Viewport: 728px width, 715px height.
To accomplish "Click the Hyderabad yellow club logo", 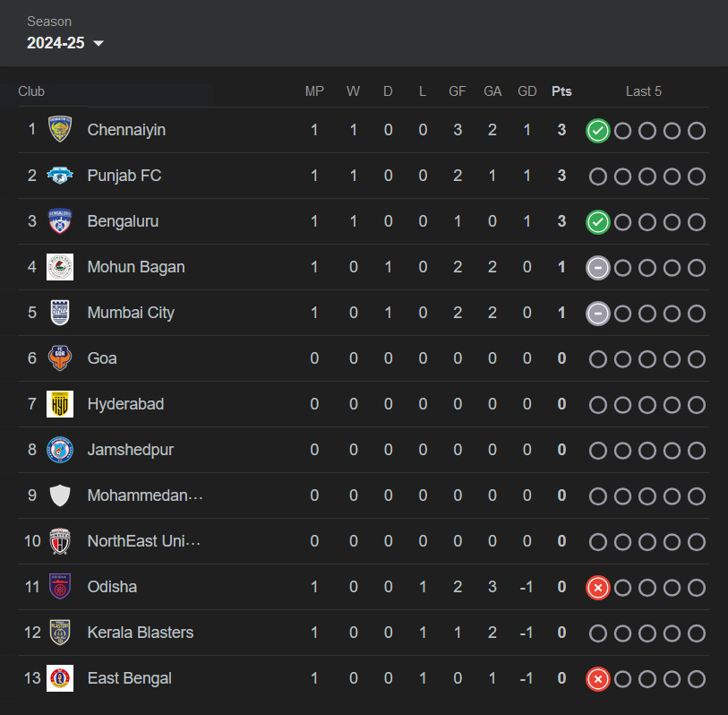I will pyautogui.click(x=60, y=404).
